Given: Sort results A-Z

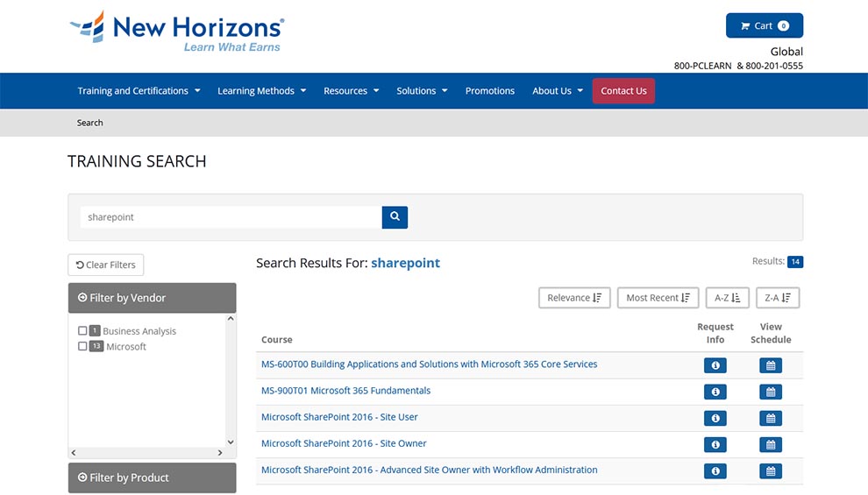Looking at the screenshot, I should click(x=728, y=298).
